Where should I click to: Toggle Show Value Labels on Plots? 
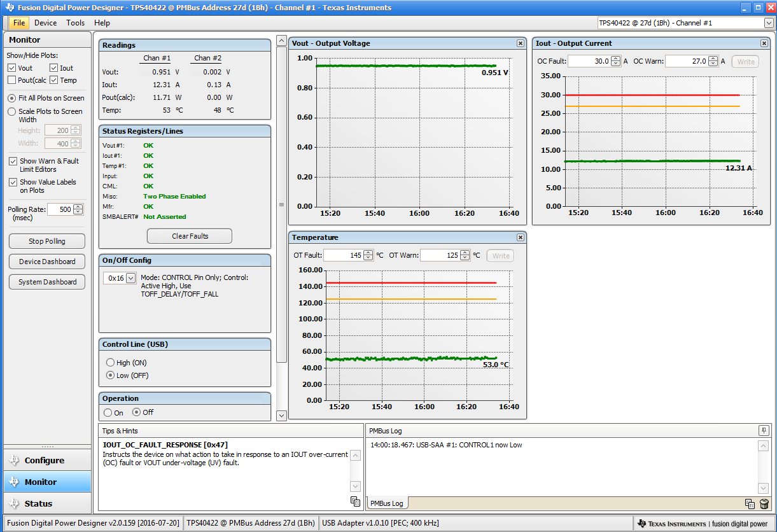tap(13, 182)
